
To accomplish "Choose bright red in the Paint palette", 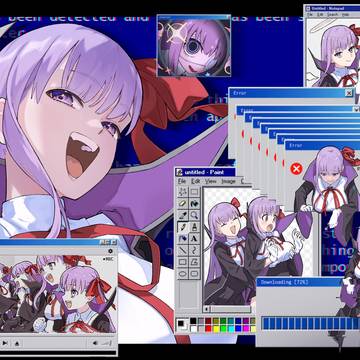I will tap(208, 328).
